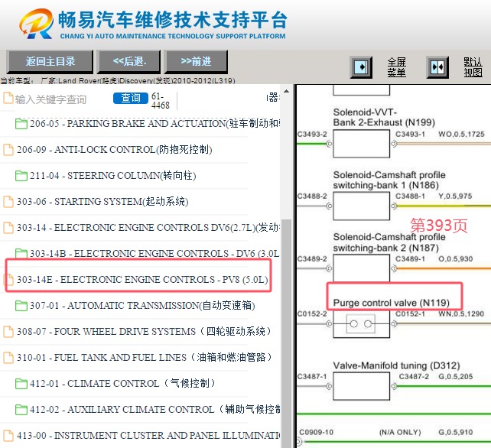Click Solenoid-VVT Bank 2-Exhaust (N199) component box
This screenshot has width=491, height=448.
pos(361,144)
